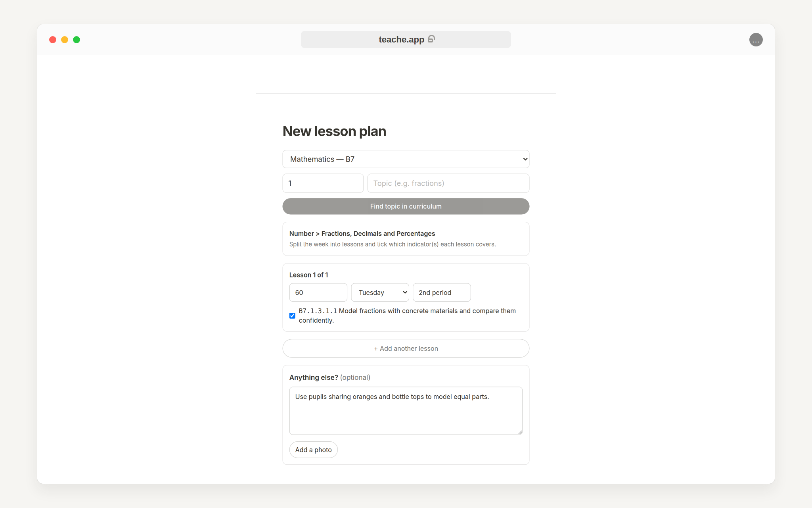
Task: Open the Mathematics — B7 subject dropdown
Action: (406, 159)
